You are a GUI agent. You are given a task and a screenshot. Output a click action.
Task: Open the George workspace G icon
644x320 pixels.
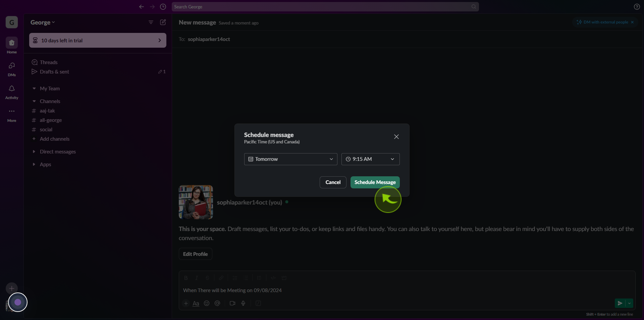(12, 22)
